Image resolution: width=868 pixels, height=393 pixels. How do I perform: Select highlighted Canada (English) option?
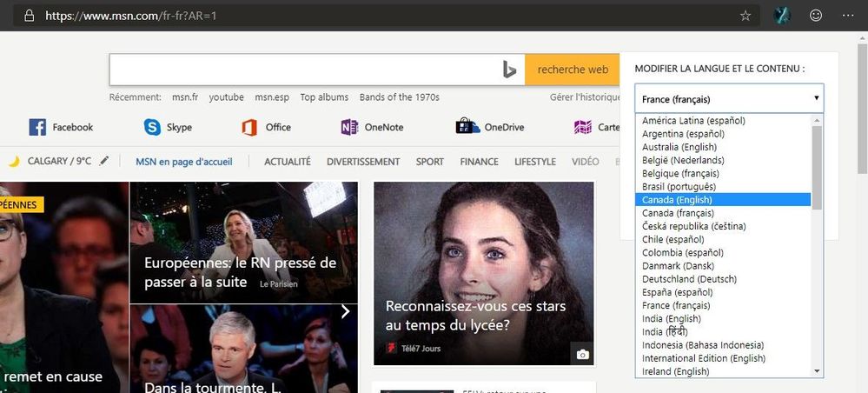pyautogui.click(x=723, y=200)
